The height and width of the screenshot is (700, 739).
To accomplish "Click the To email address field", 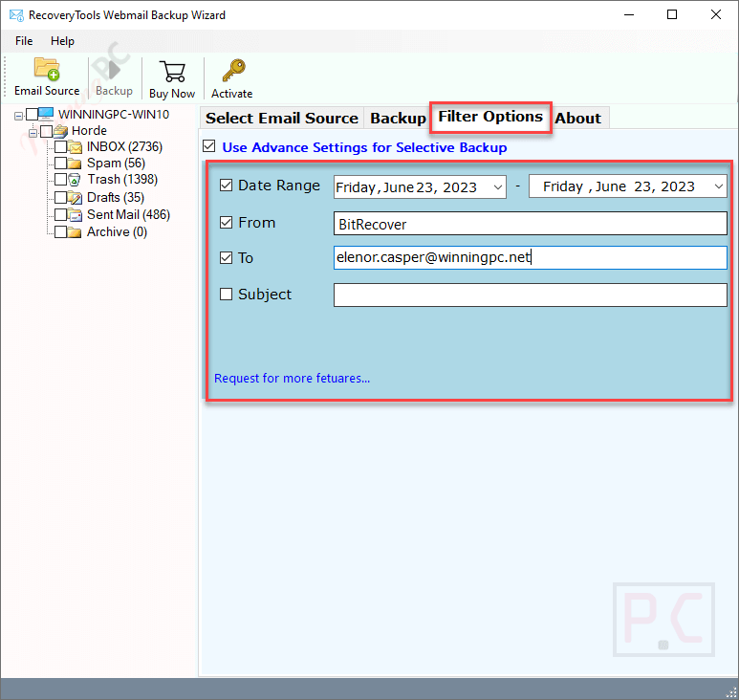I will (x=531, y=257).
